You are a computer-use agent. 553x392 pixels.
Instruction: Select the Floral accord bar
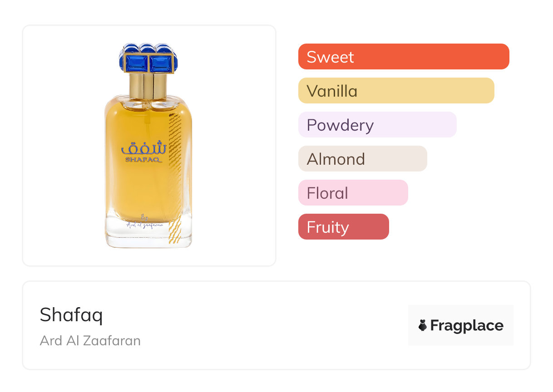pyautogui.click(x=353, y=193)
